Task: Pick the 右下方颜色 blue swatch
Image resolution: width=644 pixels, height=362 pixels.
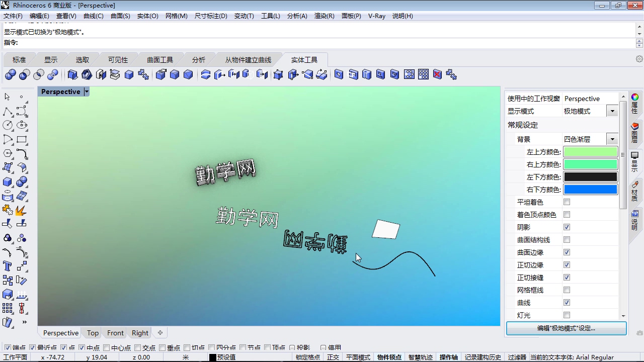Action: pos(590,190)
